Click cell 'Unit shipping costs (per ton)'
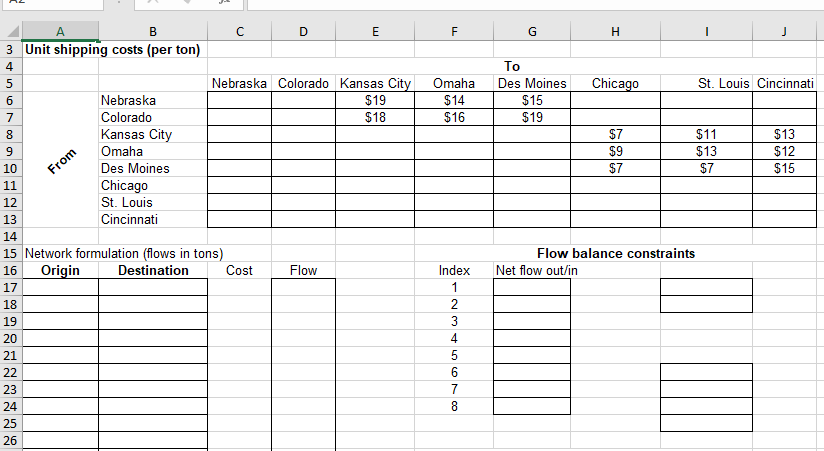824x451 pixels. click(x=112, y=49)
